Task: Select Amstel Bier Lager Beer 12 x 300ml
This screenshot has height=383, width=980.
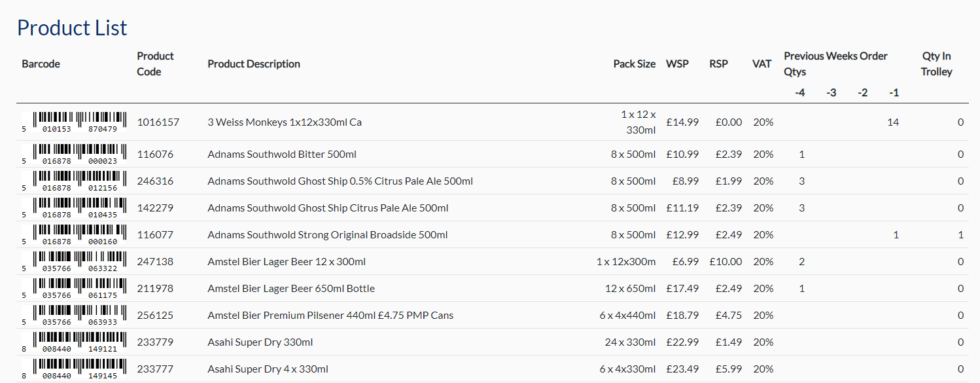Action: coord(287,262)
